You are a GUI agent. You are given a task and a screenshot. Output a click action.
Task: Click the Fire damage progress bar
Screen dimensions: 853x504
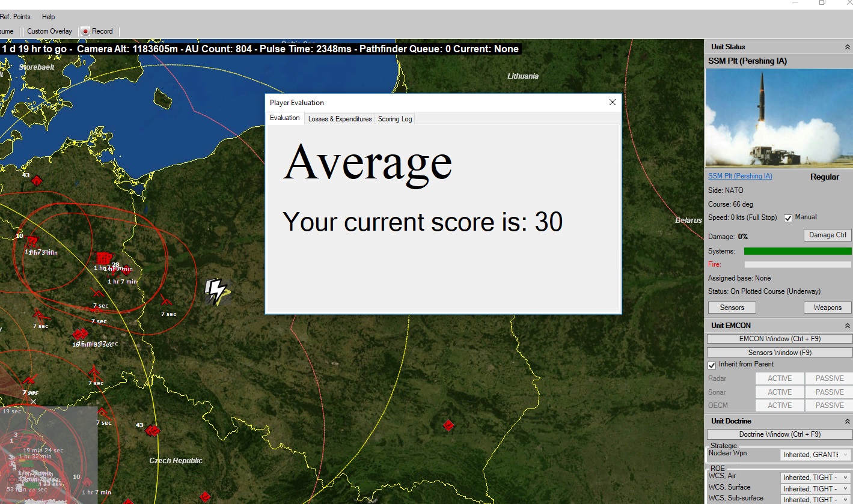coord(798,264)
